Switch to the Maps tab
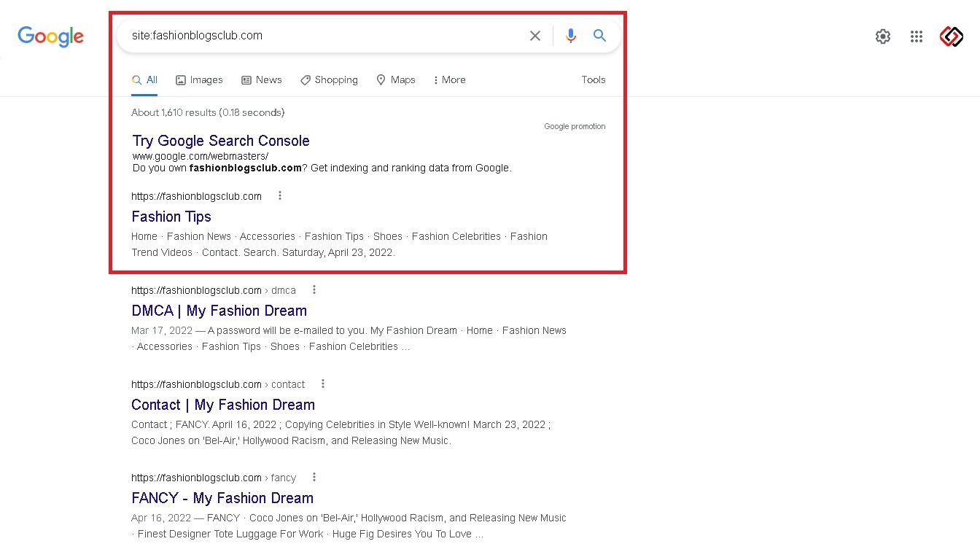The height and width of the screenshot is (560, 980). pos(396,80)
